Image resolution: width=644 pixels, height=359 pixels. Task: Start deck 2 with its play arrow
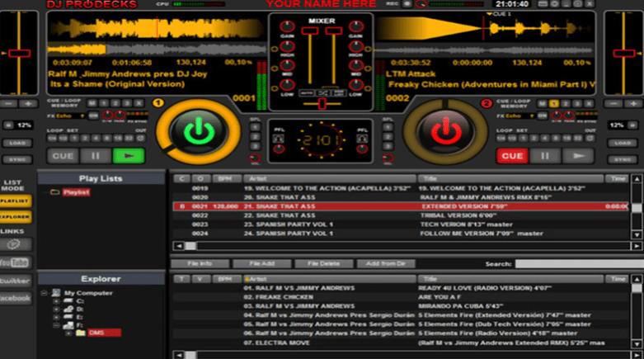tap(578, 156)
